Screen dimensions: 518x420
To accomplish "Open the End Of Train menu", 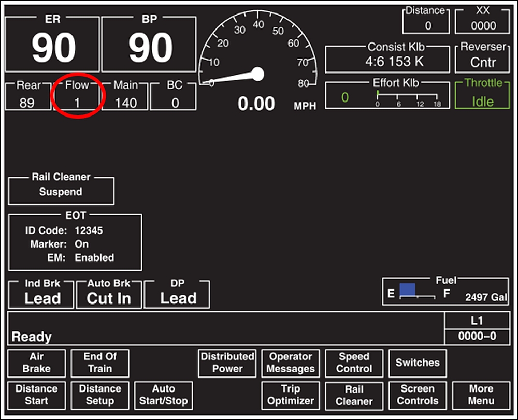I will [100, 363].
